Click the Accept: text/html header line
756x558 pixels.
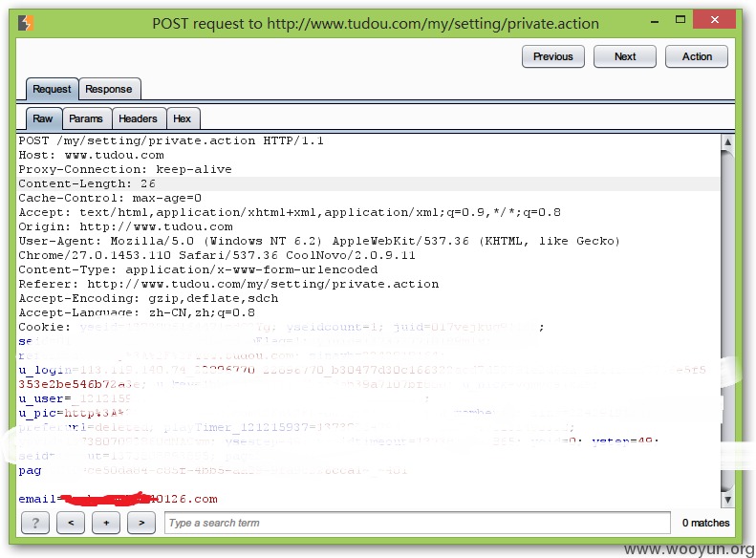pyautogui.click(x=290, y=212)
